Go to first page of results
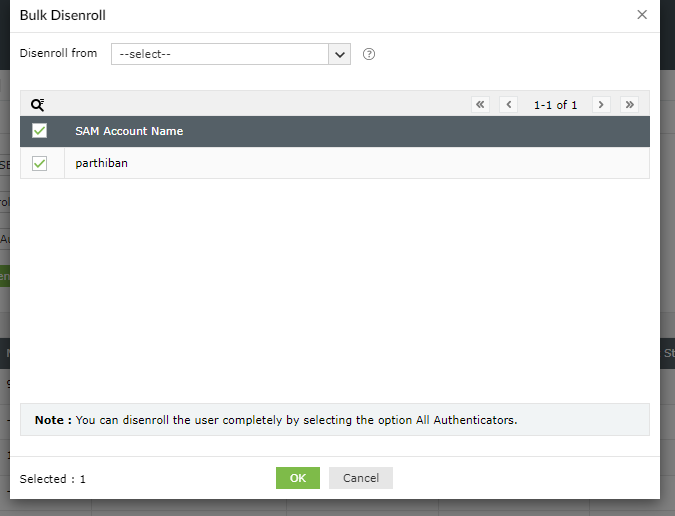 pyautogui.click(x=480, y=105)
